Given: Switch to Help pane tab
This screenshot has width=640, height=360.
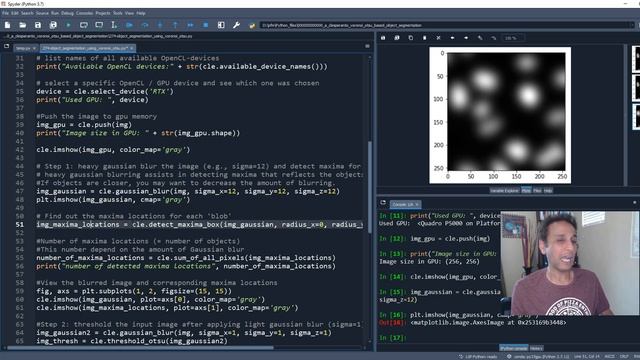Looking at the screenshot, I should (548, 191).
